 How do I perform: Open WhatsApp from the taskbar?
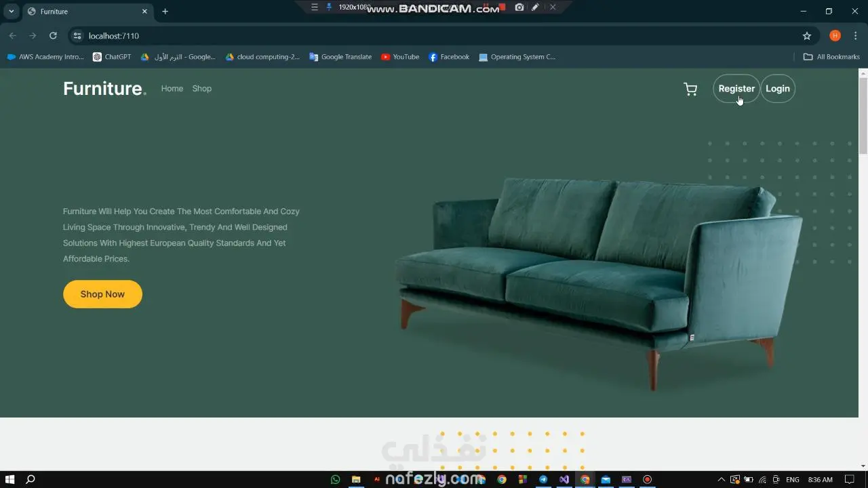coord(335,479)
